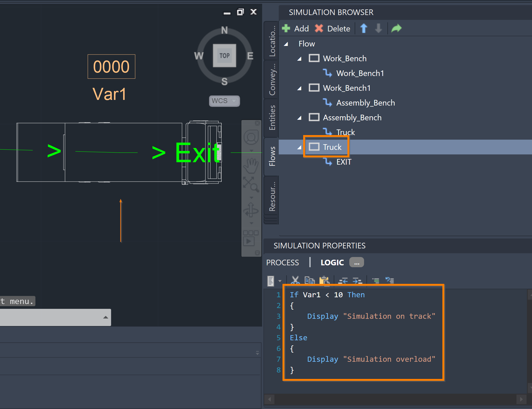Screen dimensions: 532x409
Task: Open the Orbit tool dropdown arrow
Action: 251,223
